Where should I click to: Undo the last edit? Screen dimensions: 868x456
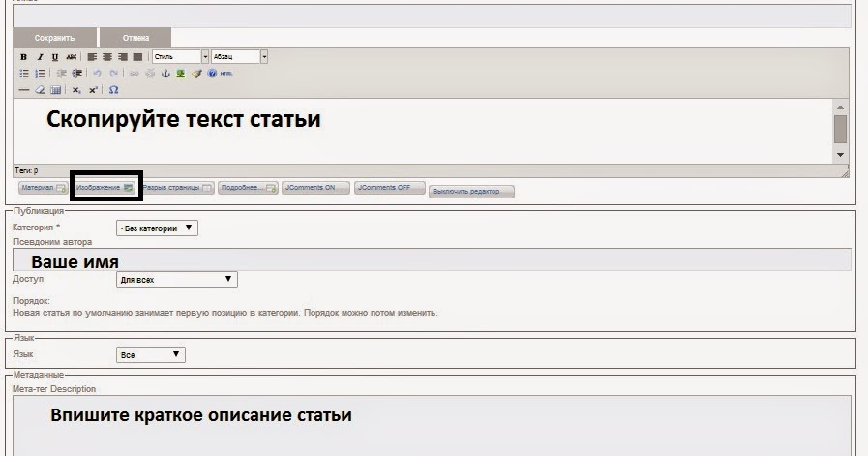[x=98, y=74]
